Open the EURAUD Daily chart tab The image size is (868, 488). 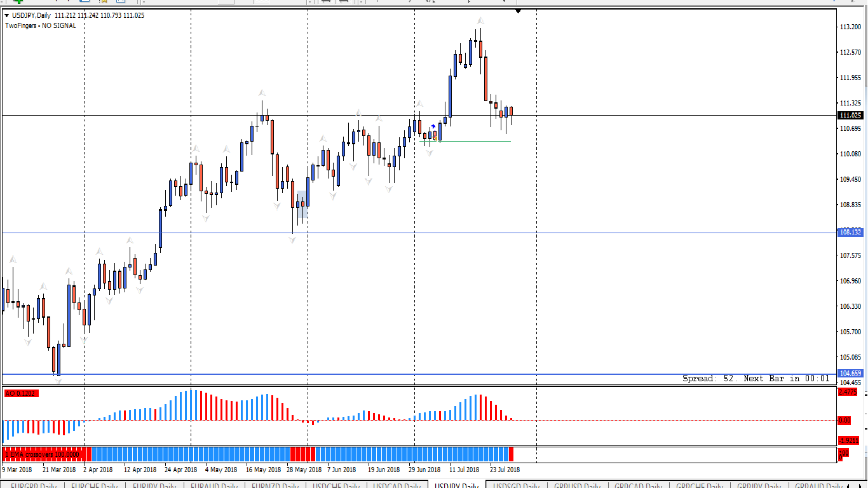pyautogui.click(x=214, y=484)
